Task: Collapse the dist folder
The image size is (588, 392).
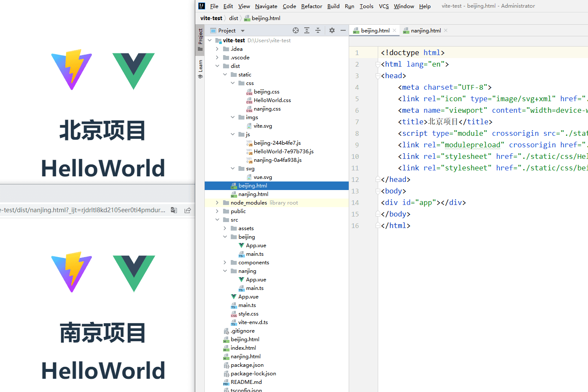Action: click(x=217, y=66)
